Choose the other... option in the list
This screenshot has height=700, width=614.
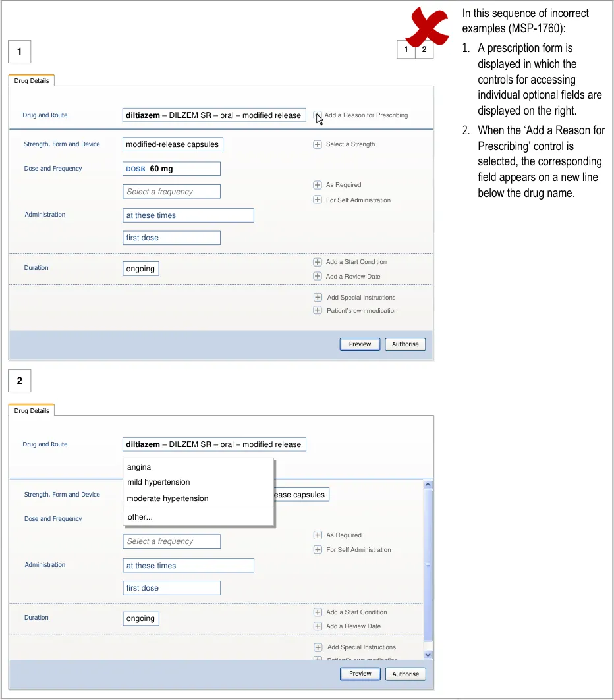pyautogui.click(x=140, y=517)
